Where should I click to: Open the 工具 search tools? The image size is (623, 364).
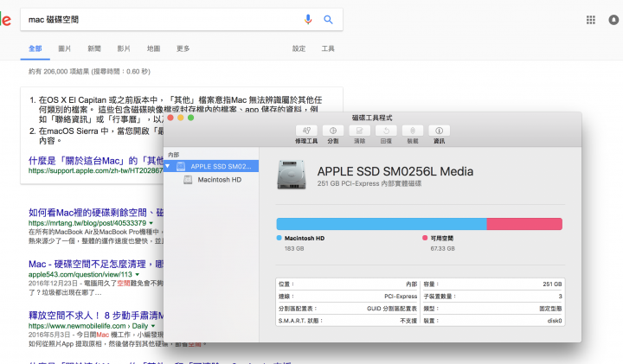pos(328,48)
